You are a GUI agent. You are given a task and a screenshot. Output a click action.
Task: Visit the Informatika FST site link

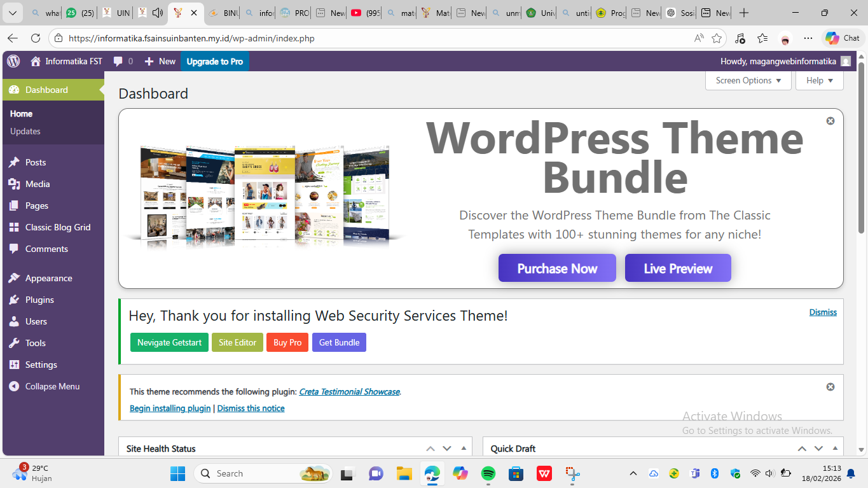pos(67,61)
